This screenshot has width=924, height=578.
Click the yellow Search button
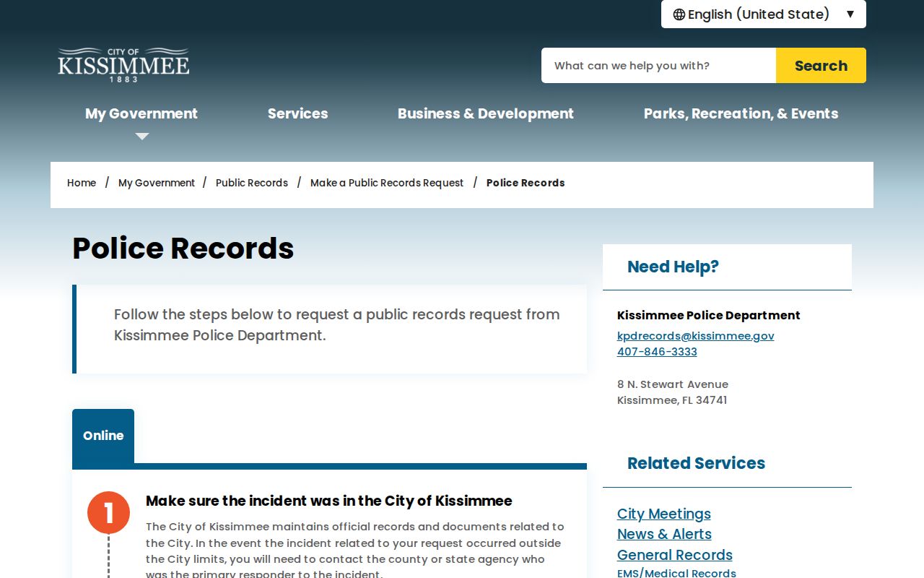point(821,66)
